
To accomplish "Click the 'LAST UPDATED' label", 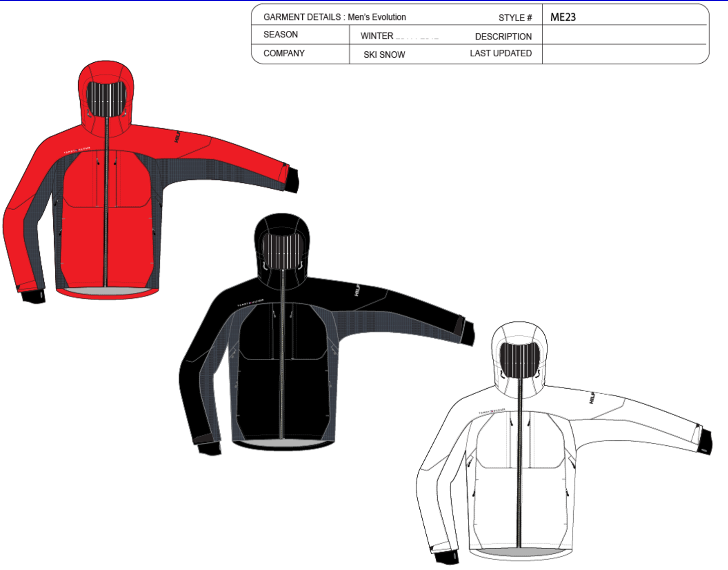I will click(x=500, y=53).
